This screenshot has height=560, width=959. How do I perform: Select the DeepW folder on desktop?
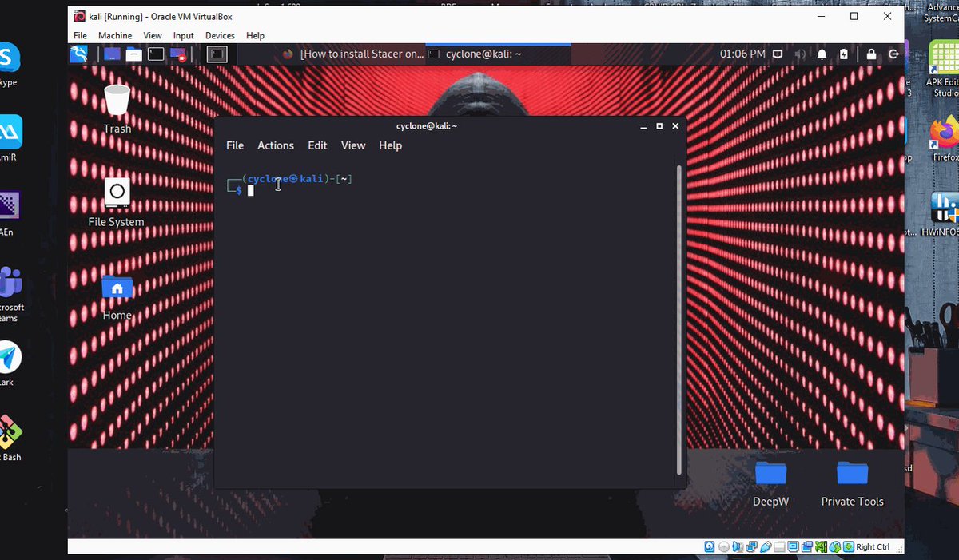(x=770, y=483)
